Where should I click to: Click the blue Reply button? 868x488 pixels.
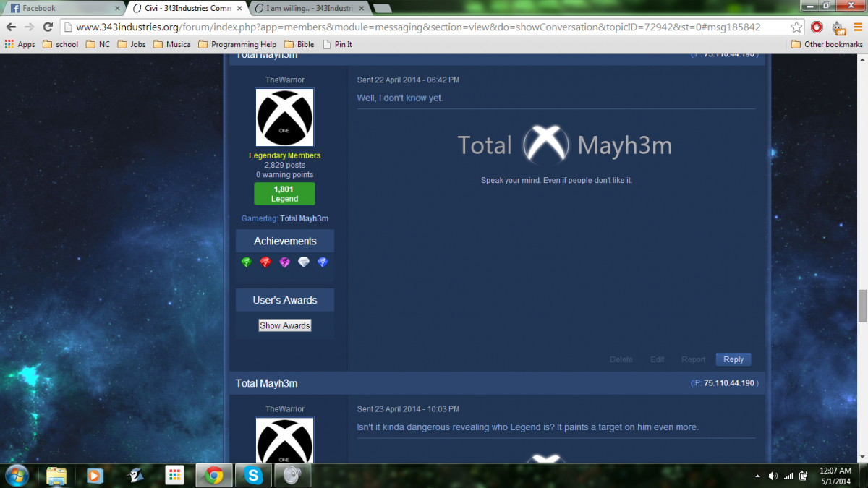tap(733, 359)
